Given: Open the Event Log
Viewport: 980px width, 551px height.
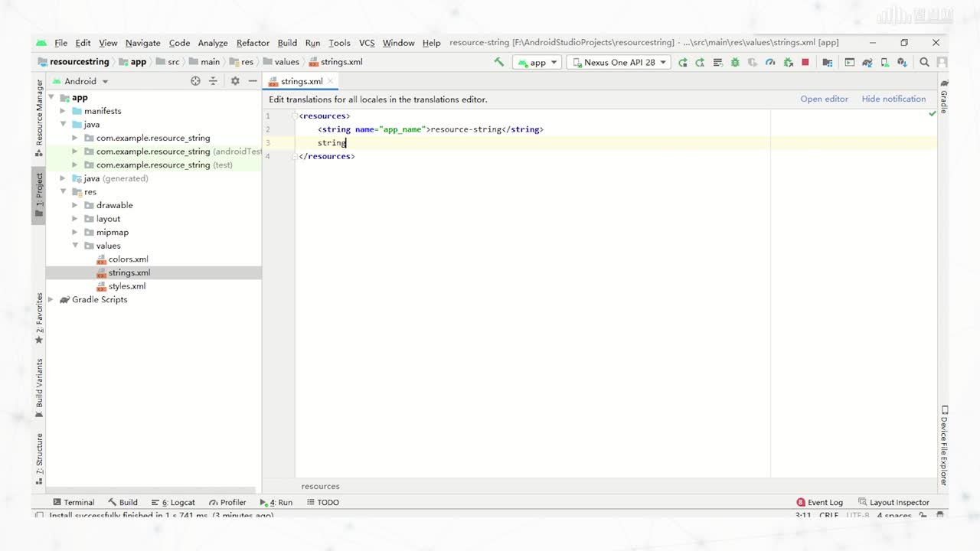Looking at the screenshot, I should pyautogui.click(x=819, y=503).
